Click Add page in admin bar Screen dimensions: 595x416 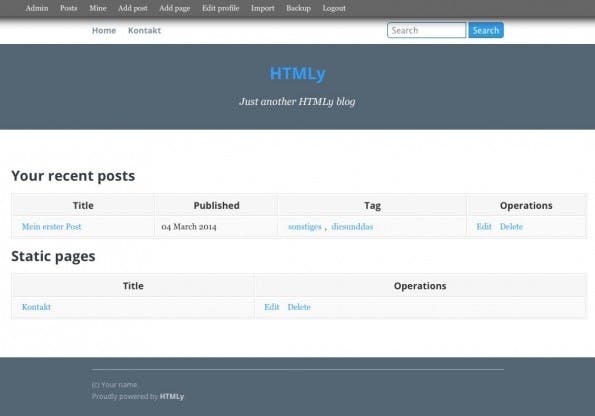(175, 8)
